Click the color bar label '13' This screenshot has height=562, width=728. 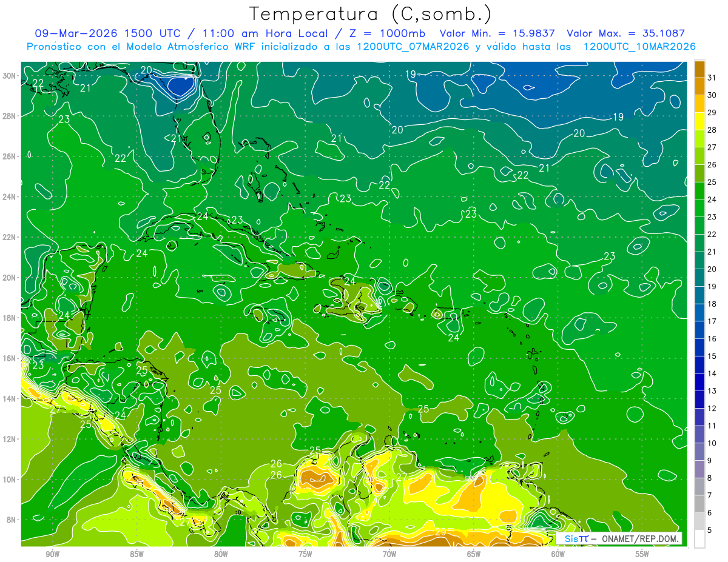click(x=712, y=391)
